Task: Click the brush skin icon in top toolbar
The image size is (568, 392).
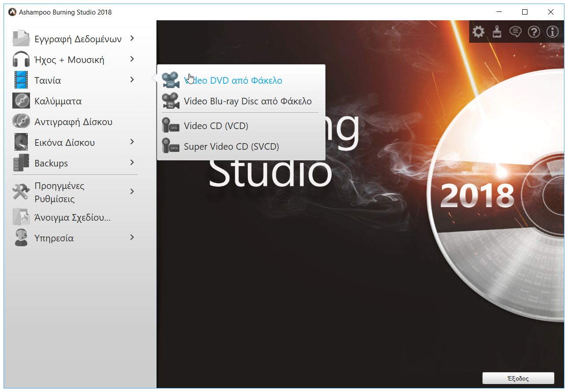Action: point(497,32)
